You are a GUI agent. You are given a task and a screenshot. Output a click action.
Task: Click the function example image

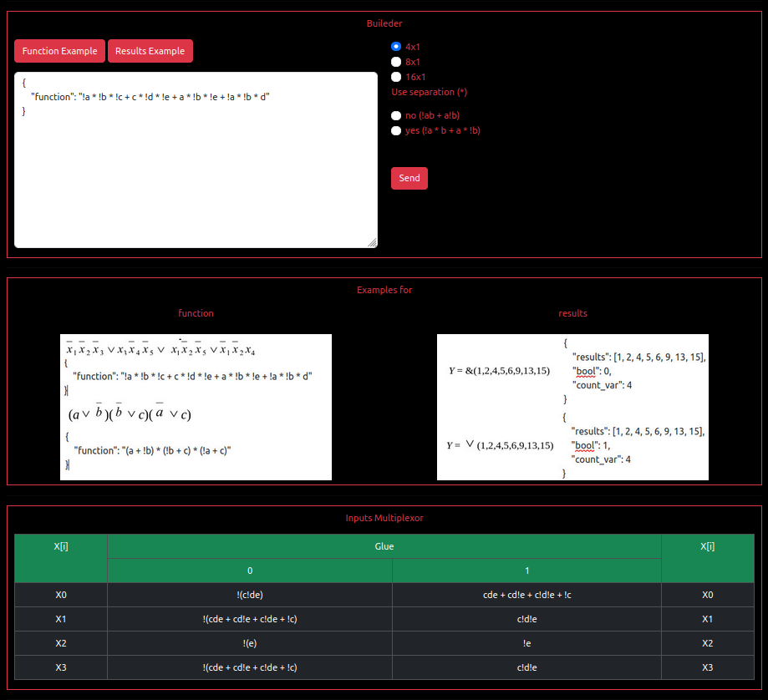click(x=196, y=407)
